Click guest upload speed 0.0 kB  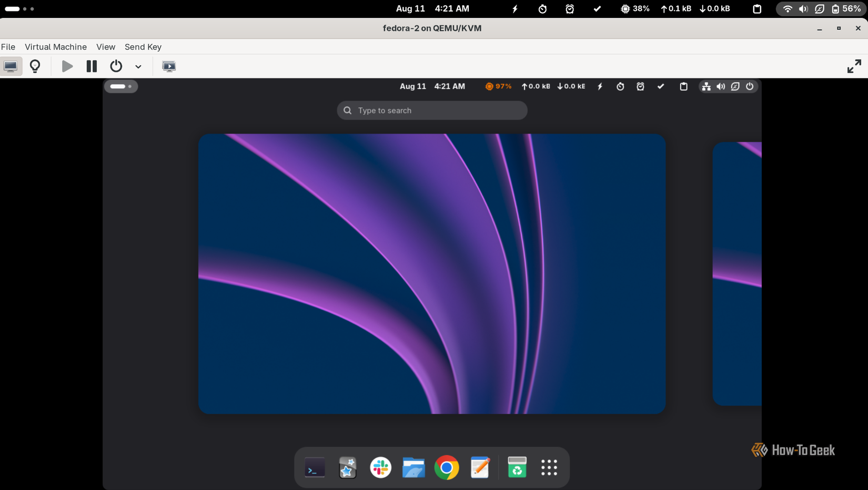[536, 86]
